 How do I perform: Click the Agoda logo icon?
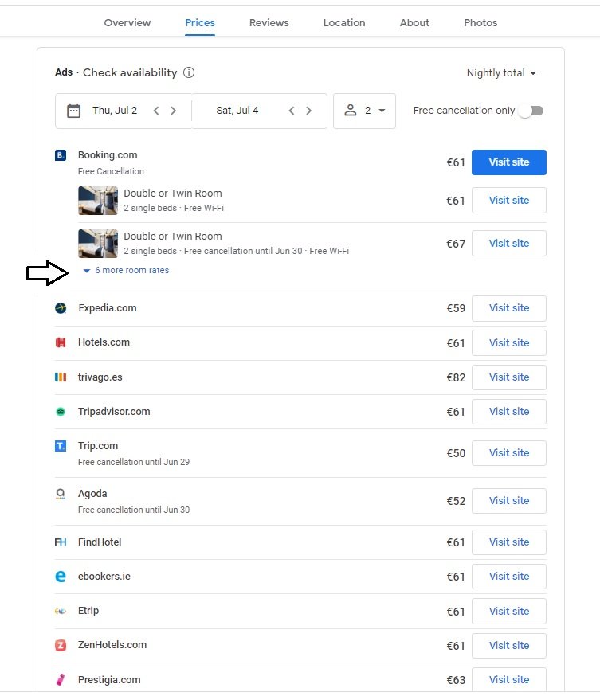(x=61, y=493)
